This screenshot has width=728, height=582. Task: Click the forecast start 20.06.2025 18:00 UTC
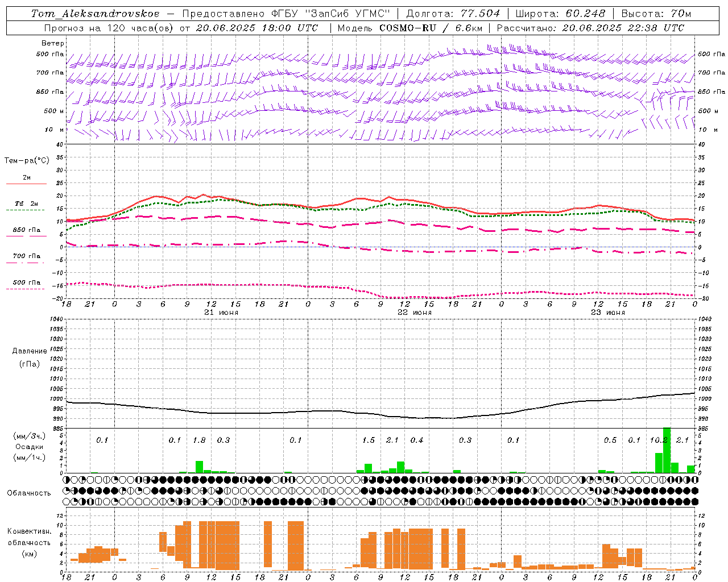[x=257, y=28]
